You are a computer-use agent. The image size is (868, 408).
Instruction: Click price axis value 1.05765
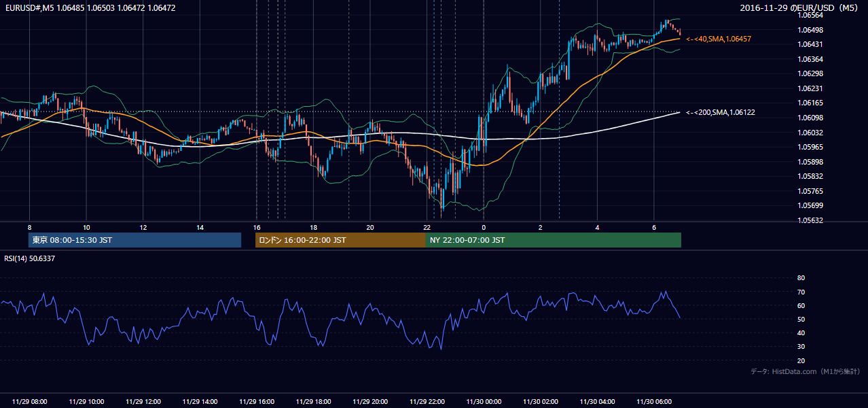click(810, 191)
